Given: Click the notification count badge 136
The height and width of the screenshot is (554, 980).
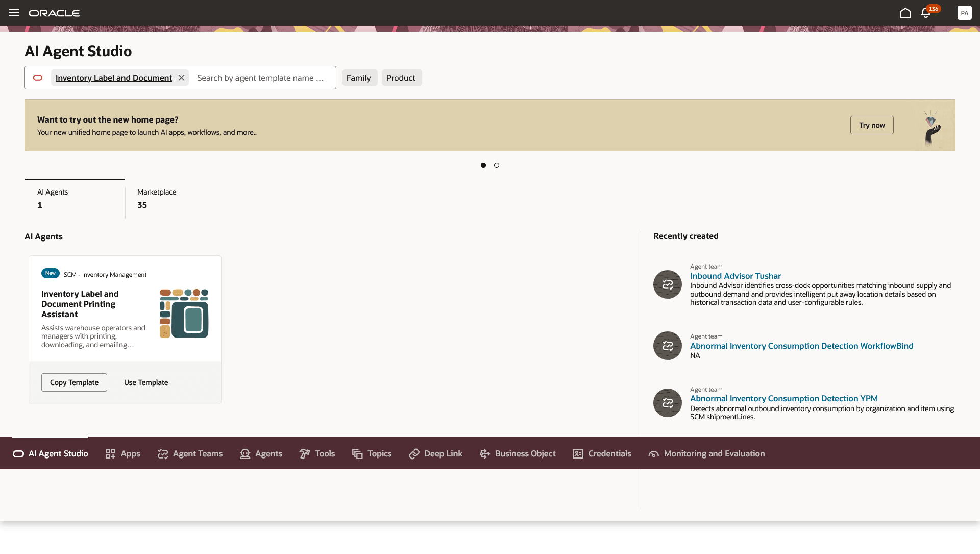Looking at the screenshot, I should 934,9.
